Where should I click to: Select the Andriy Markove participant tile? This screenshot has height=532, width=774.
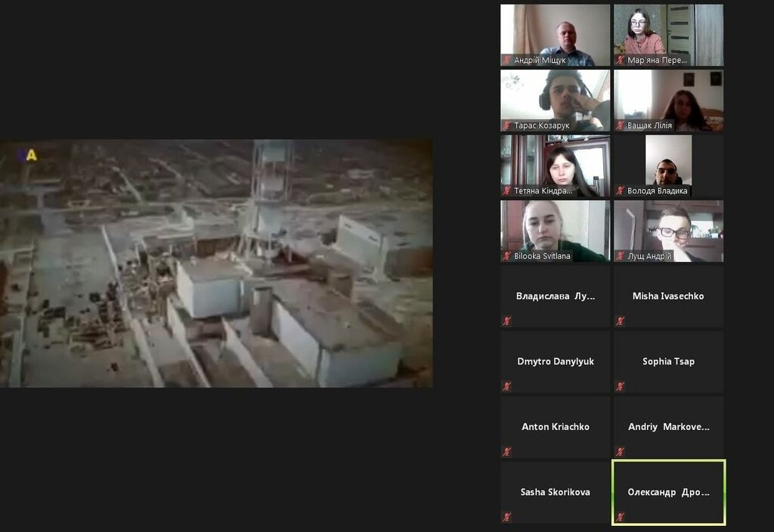coord(668,427)
